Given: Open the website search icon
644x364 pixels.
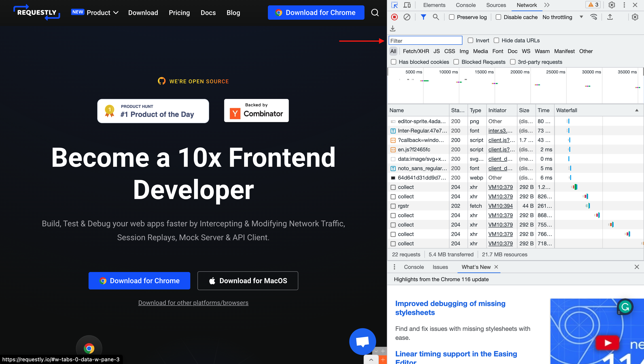Looking at the screenshot, I should [375, 13].
